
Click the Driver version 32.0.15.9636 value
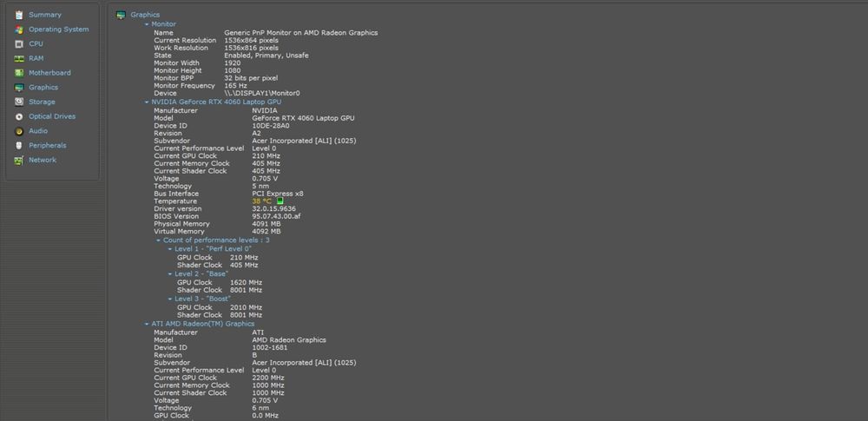(273, 209)
